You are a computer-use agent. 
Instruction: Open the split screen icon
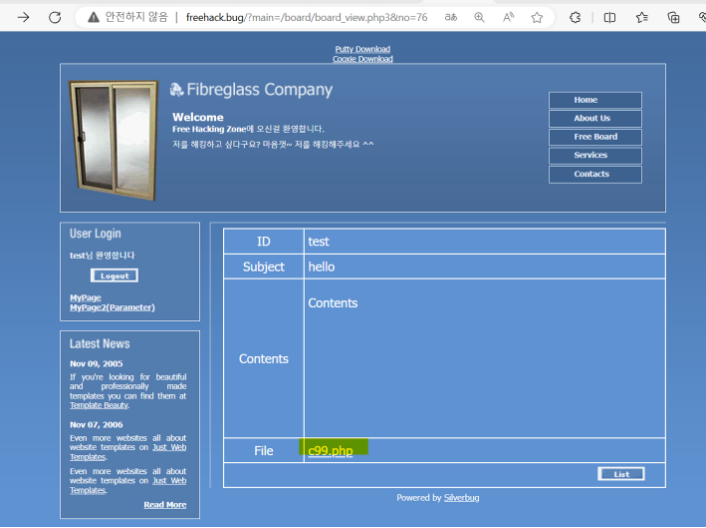click(x=610, y=17)
